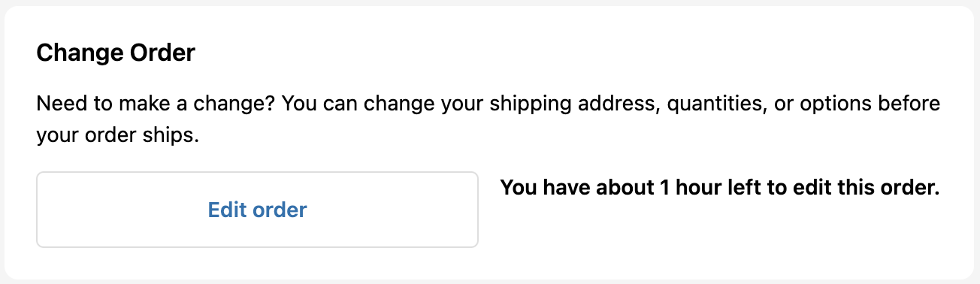Click the 'You have about 1 hour left' notice

pyautogui.click(x=720, y=187)
